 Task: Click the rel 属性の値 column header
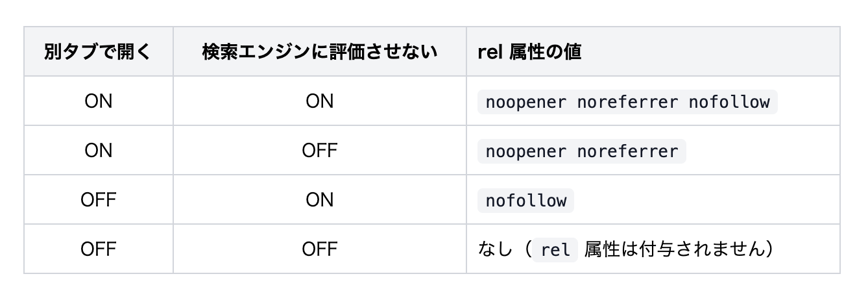[x=529, y=52]
